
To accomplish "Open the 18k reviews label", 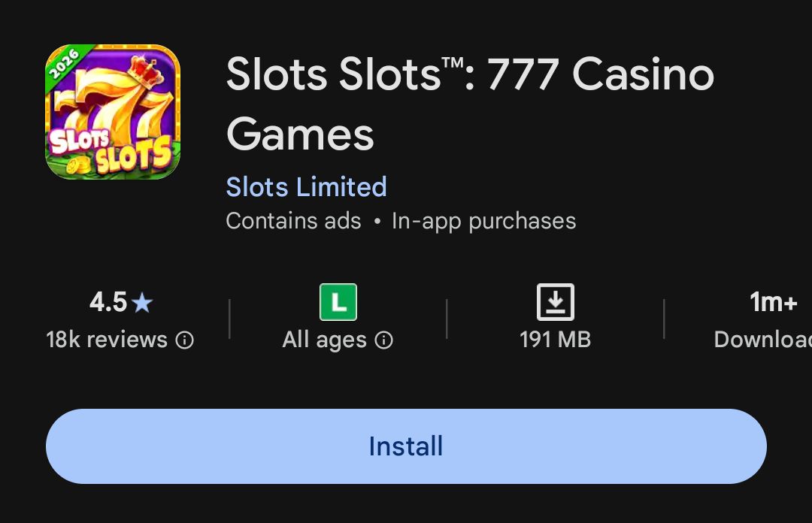I will tap(107, 340).
